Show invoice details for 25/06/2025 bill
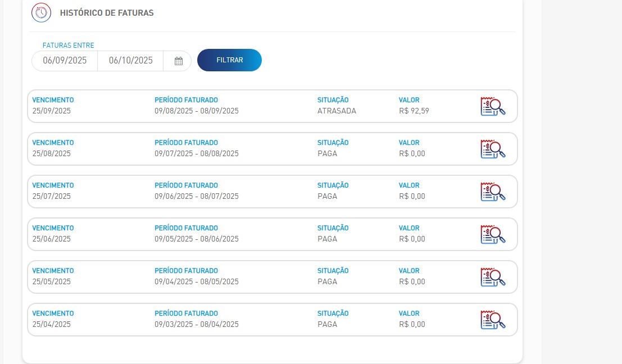Viewport: 622px width, 364px height. pos(493,234)
